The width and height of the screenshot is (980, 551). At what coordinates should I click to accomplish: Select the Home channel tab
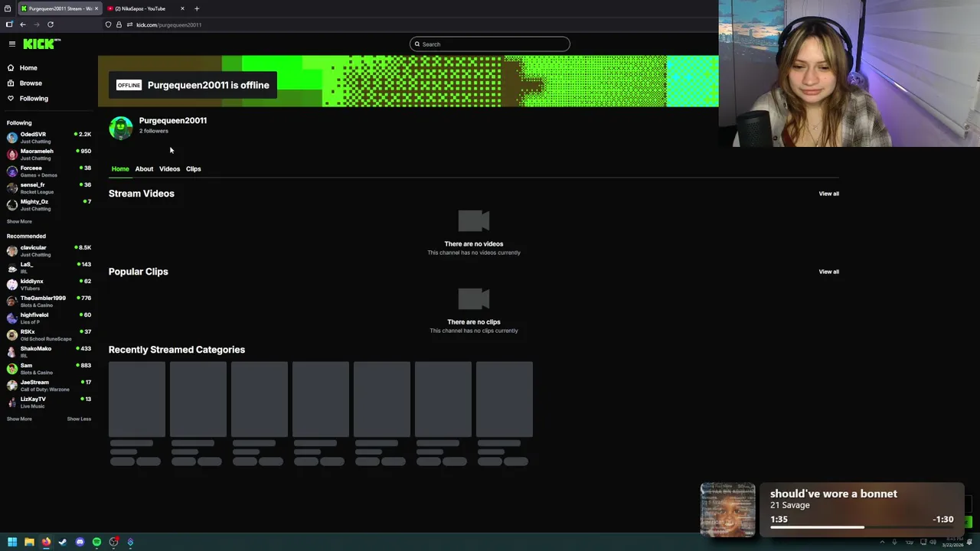tap(120, 169)
